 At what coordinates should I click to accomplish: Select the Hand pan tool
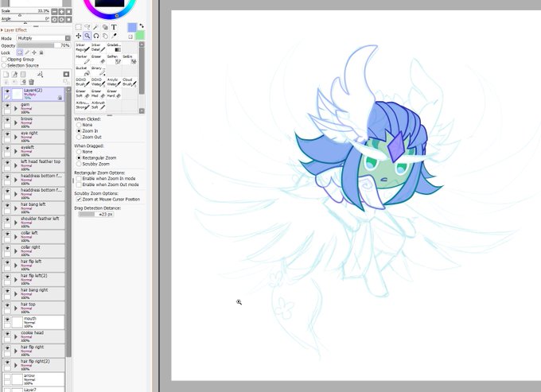(x=105, y=36)
